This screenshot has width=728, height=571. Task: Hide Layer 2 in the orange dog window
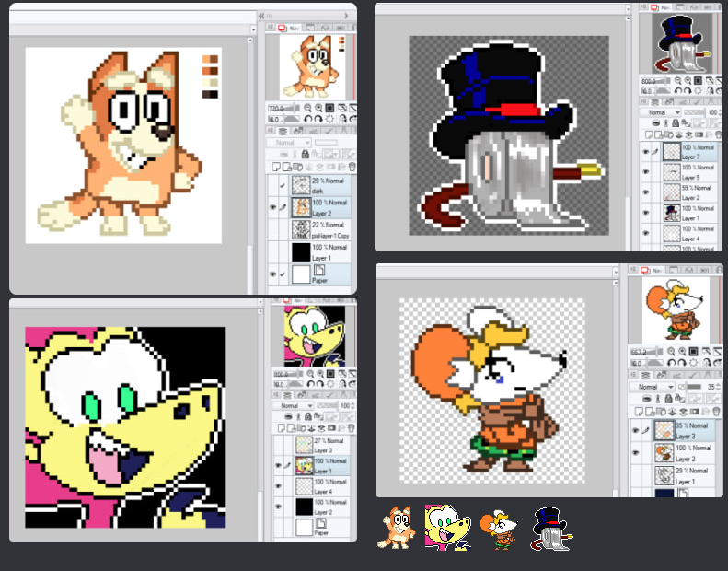tap(273, 207)
